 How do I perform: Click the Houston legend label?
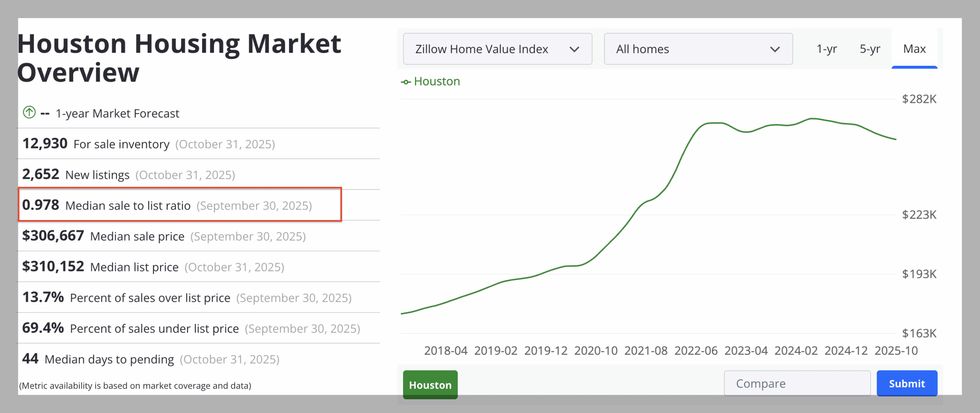pos(437,81)
